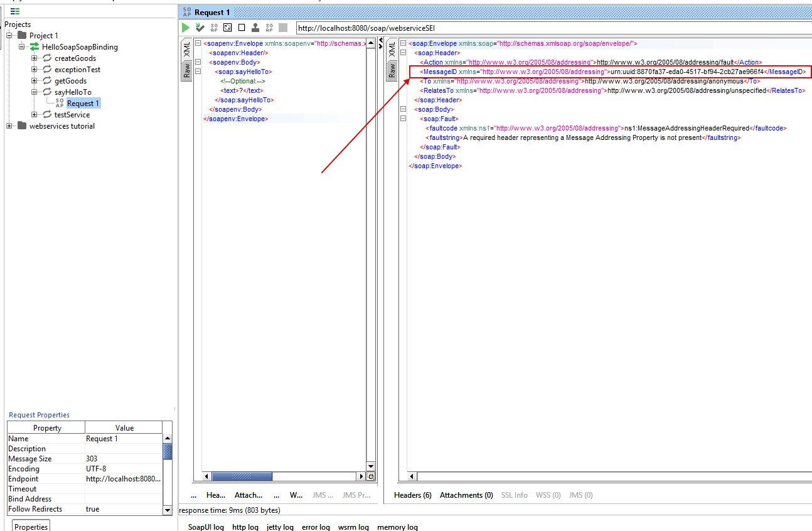This screenshot has height=531, width=812.
Task: Click the Timeout property value cell
Action: coord(124,488)
